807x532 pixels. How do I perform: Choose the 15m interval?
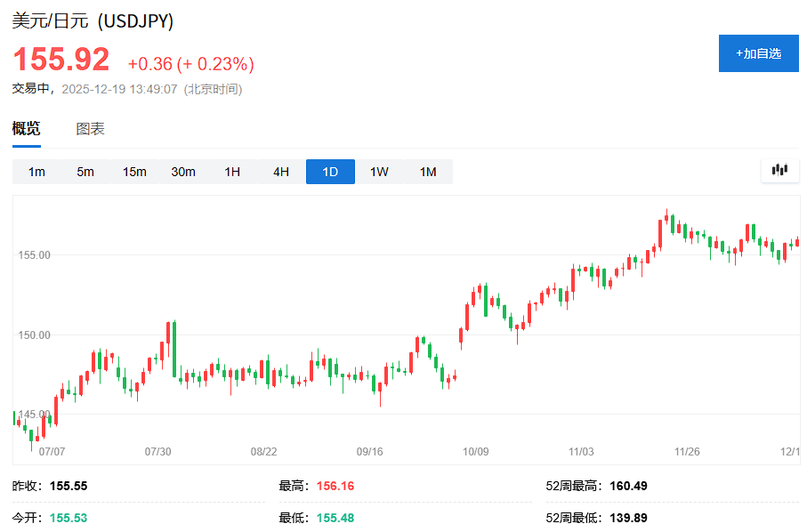(134, 172)
